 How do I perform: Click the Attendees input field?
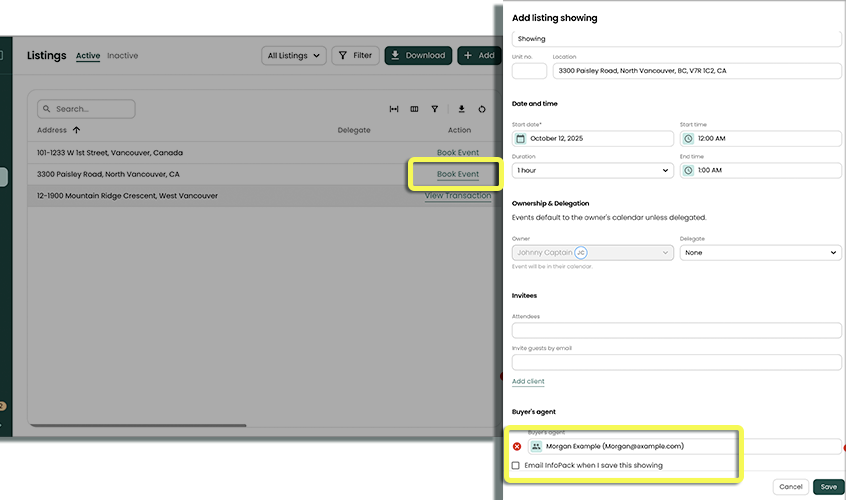676,330
